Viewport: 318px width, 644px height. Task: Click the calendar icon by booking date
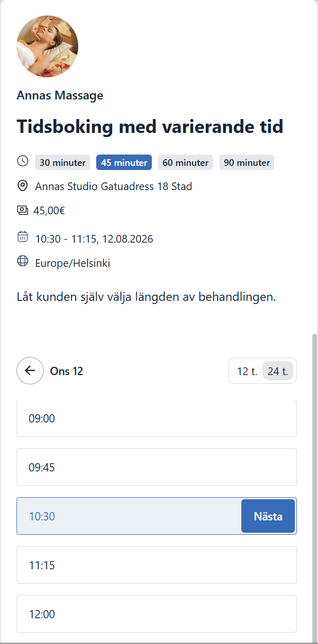(x=23, y=236)
